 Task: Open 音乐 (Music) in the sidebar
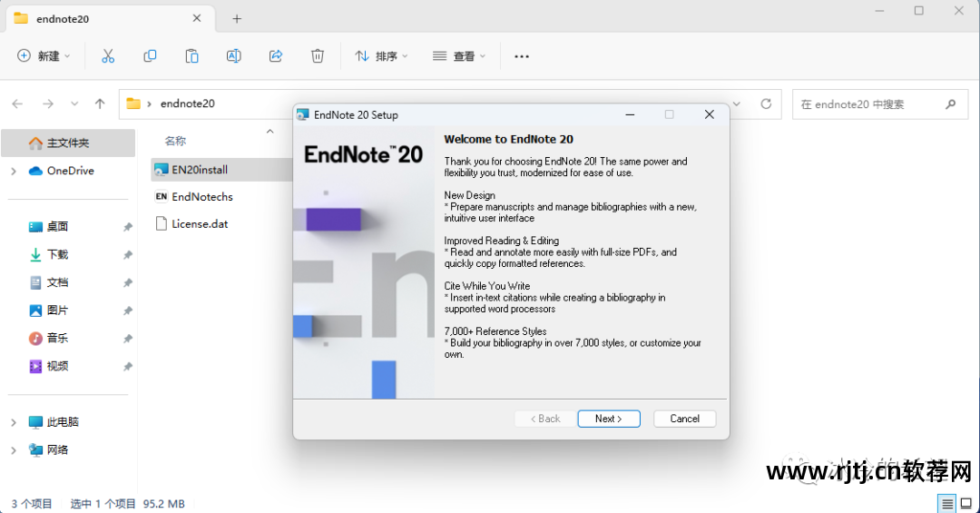57,339
